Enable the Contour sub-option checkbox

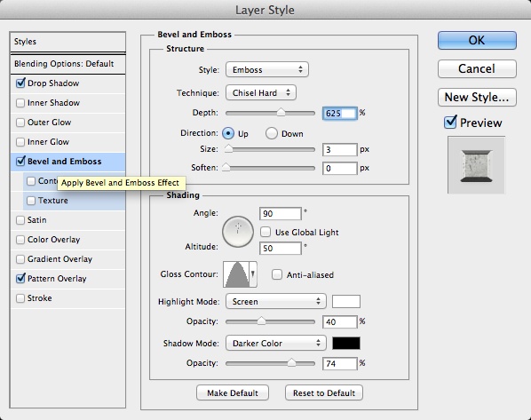[x=31, y=181]
